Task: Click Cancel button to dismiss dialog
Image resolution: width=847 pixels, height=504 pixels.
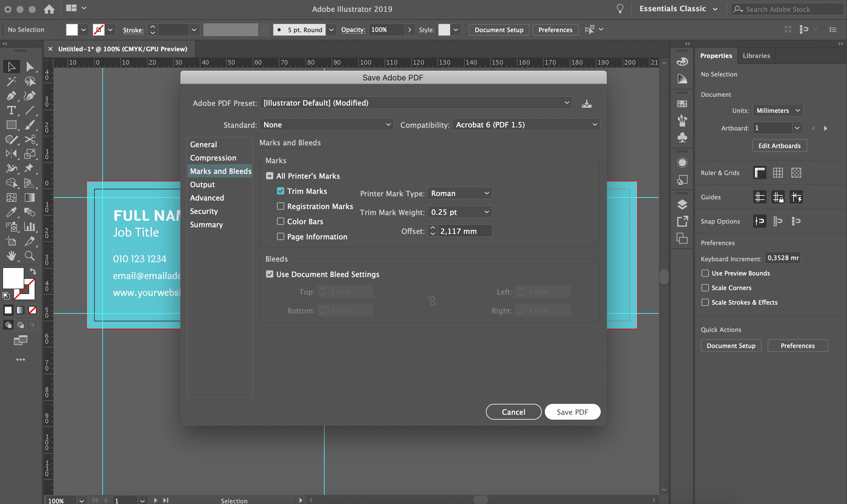Action: point(513,411)
